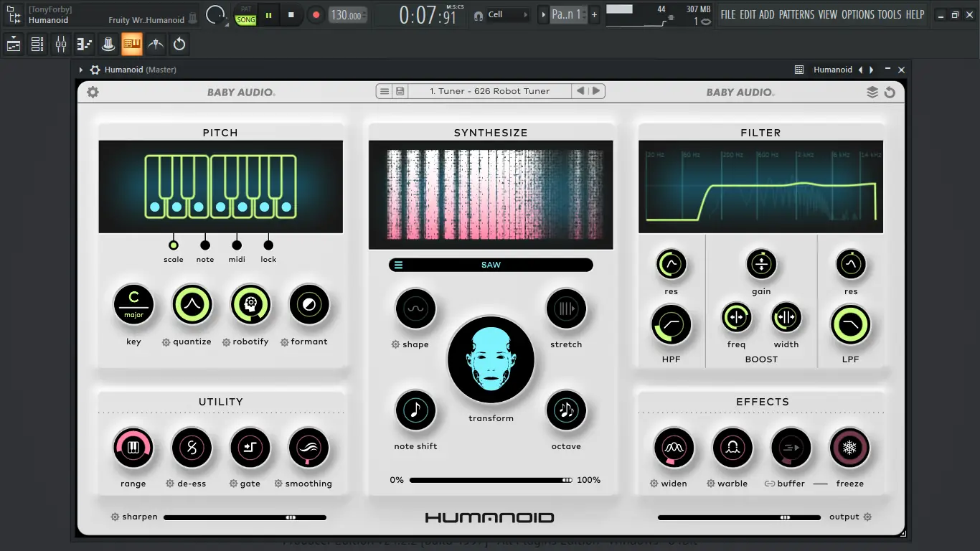Screen dimensions: 980x551
Task: Click the buffer knob
Action: tap(791, 448)
